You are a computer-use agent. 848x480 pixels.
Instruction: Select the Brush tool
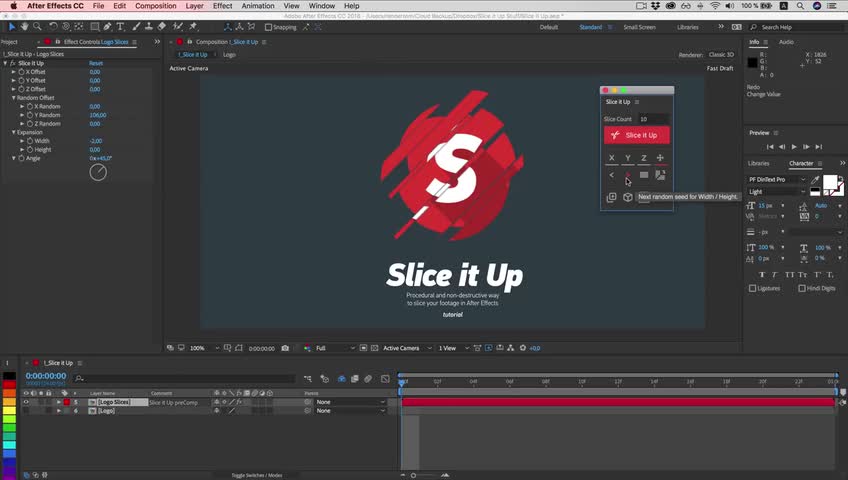[x=136, y=26]
